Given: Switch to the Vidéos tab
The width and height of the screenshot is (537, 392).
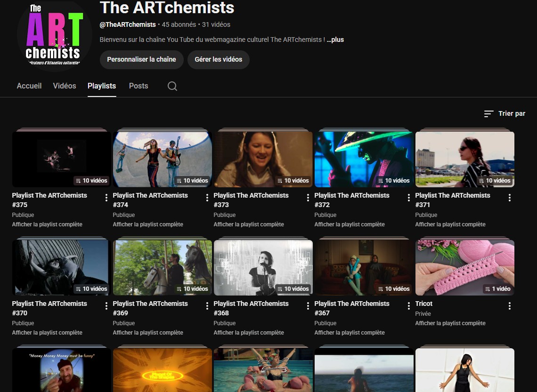Looking at the screenshot, I should tap(65, 86).
